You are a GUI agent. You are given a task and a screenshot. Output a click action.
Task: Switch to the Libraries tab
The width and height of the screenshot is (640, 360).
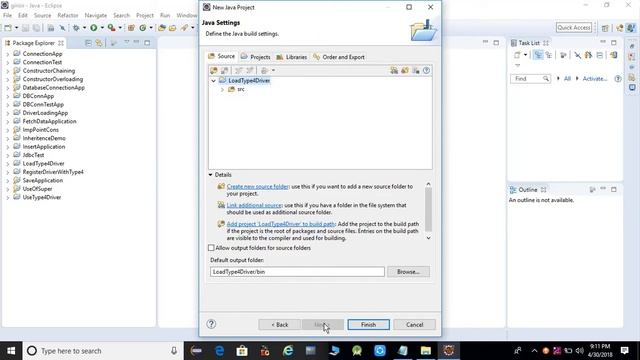(x=292, y=57)
